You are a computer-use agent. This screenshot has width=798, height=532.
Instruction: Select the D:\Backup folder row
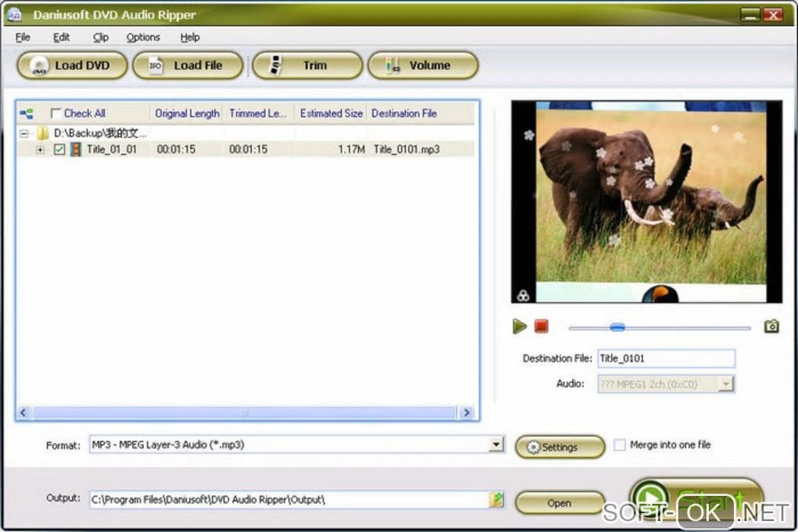[x=100, y=133]
